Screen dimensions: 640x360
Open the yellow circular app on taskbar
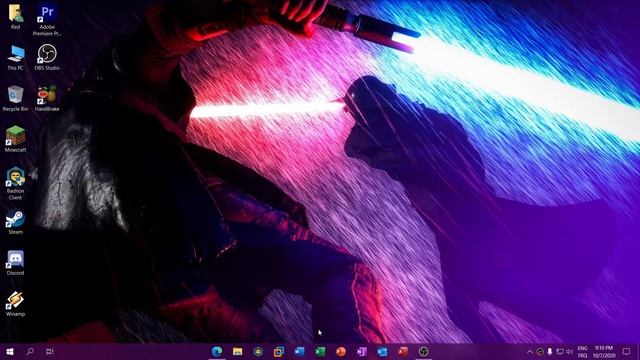click(258, 351)
